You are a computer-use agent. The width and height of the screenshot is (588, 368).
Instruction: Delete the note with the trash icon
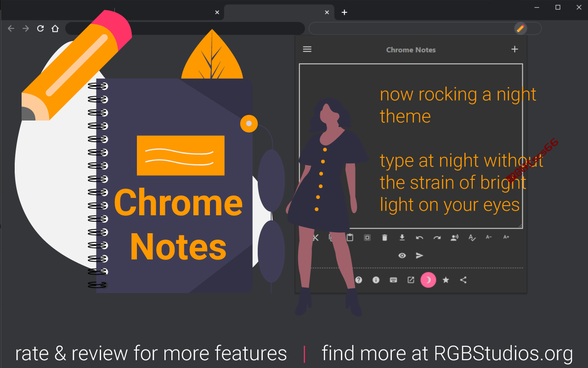384,237
